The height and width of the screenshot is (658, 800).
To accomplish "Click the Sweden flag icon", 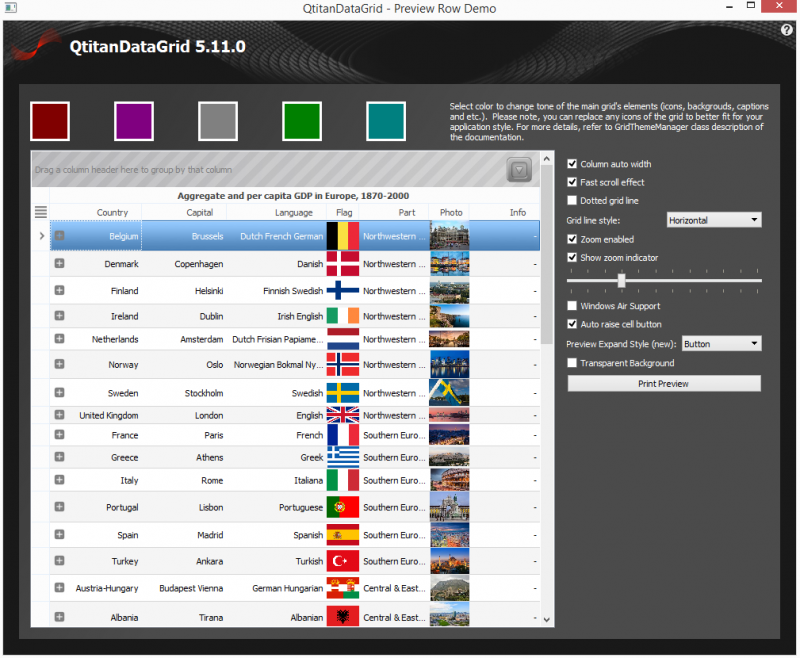I will [342, 392].
